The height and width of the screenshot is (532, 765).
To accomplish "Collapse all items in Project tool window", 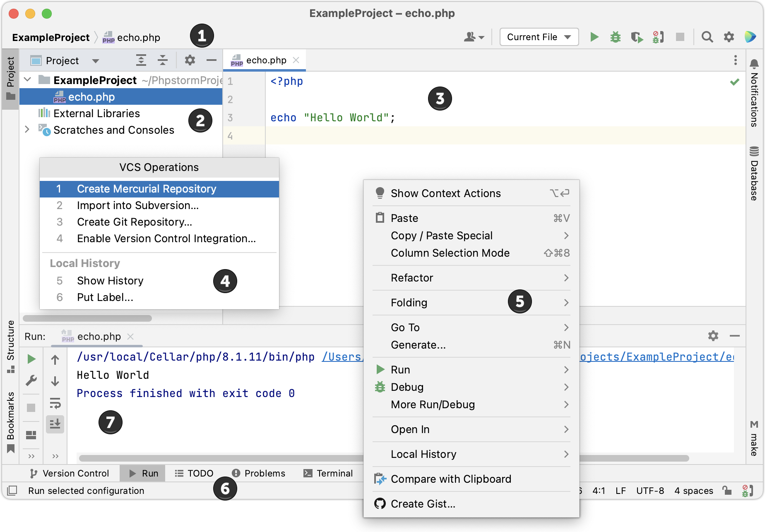I will [163, 60].
